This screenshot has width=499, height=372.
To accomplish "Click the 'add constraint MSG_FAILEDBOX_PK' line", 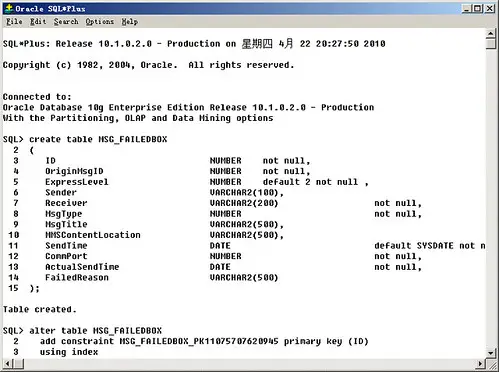I will point(204,341).
